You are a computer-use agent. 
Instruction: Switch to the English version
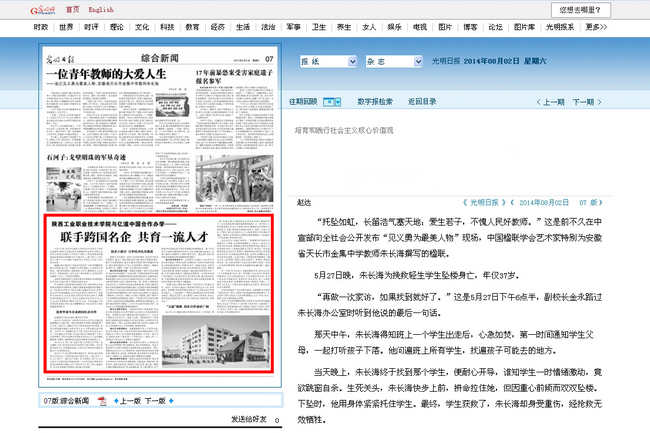click(99, 8)
